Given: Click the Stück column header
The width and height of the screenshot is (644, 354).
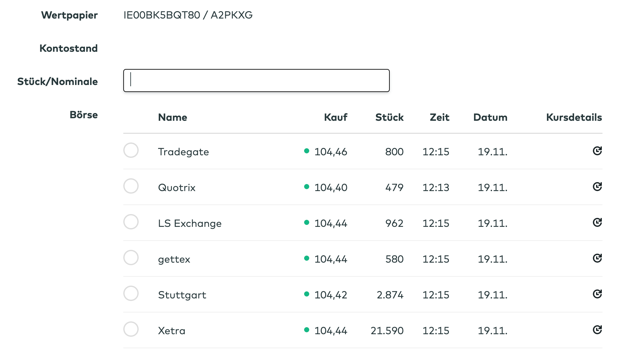Looking at the screenshot, I should 389,117.
